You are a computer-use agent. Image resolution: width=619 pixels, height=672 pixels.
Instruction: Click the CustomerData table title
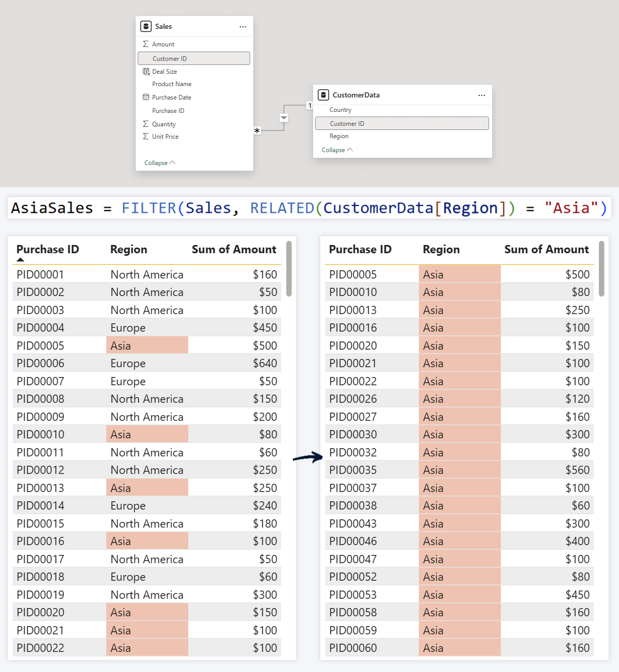tap(356, 95)
